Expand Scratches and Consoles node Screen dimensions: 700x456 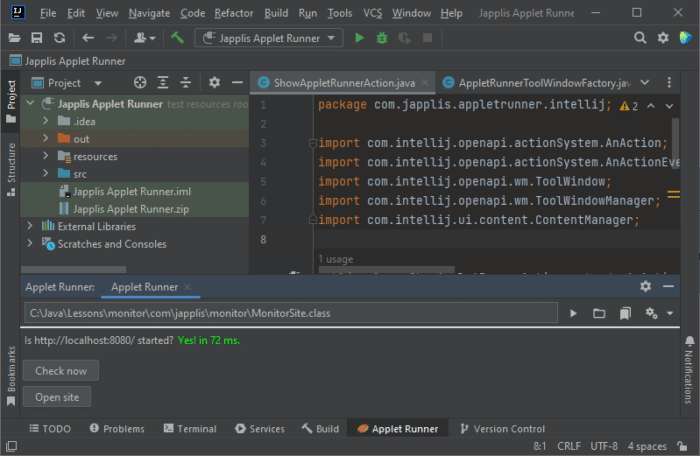tap(30, 243)
